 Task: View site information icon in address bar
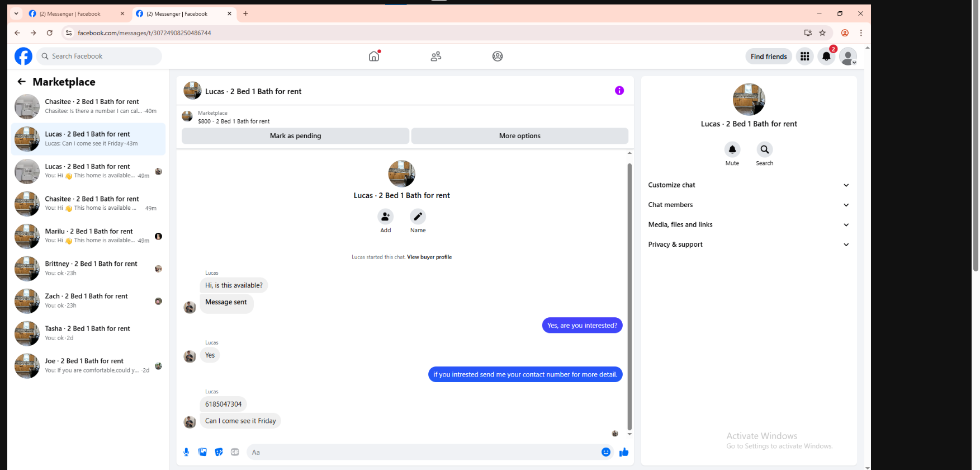[x=69, y=33]
